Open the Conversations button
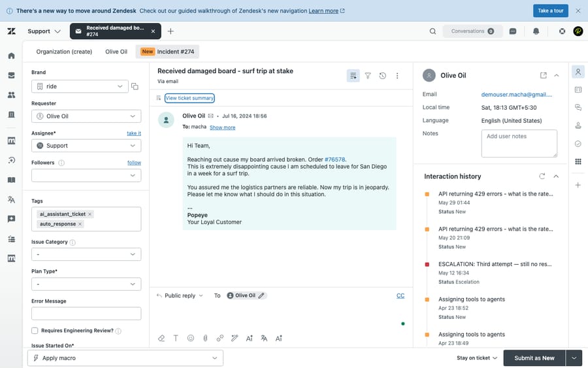 point(472,31)
